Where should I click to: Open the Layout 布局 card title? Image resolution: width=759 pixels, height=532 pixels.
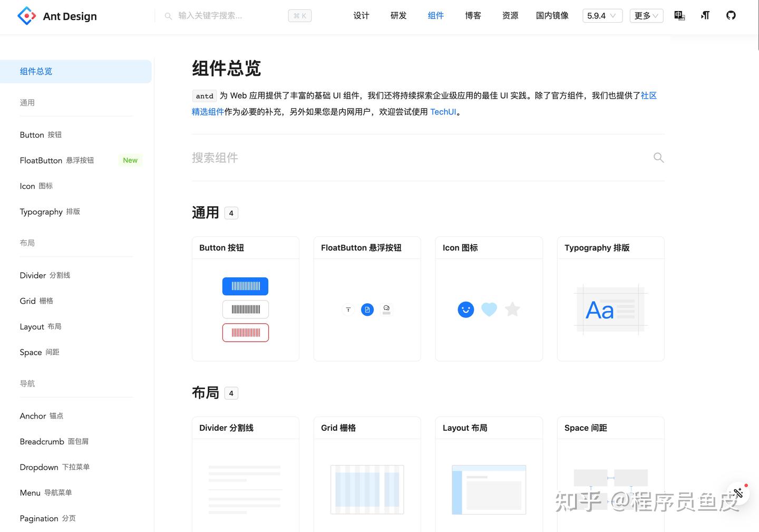(465, 428)
